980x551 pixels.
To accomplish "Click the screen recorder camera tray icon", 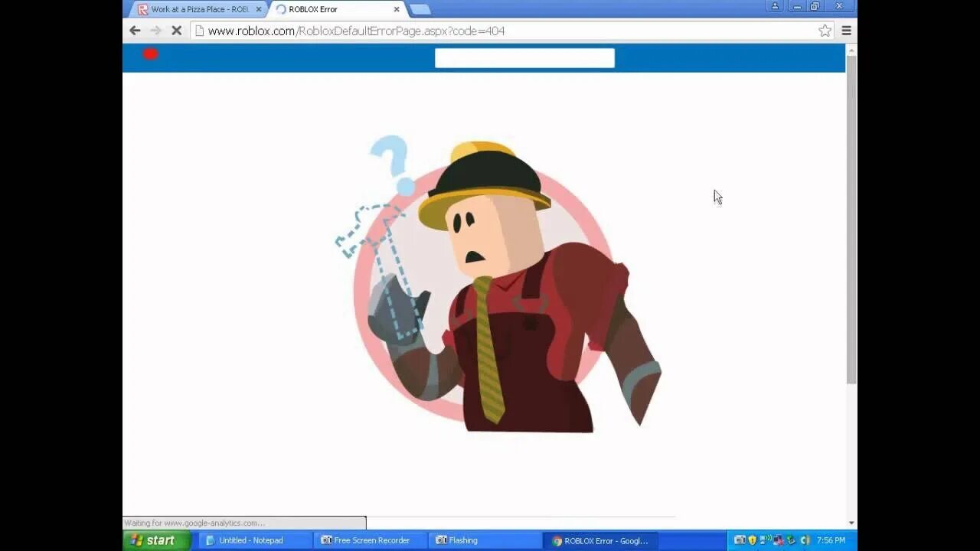I will (740, 540).
